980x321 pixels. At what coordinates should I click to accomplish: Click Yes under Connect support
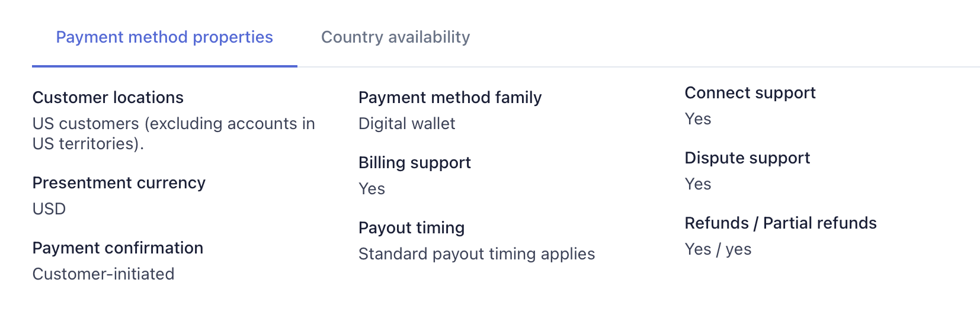pos(697,119)
